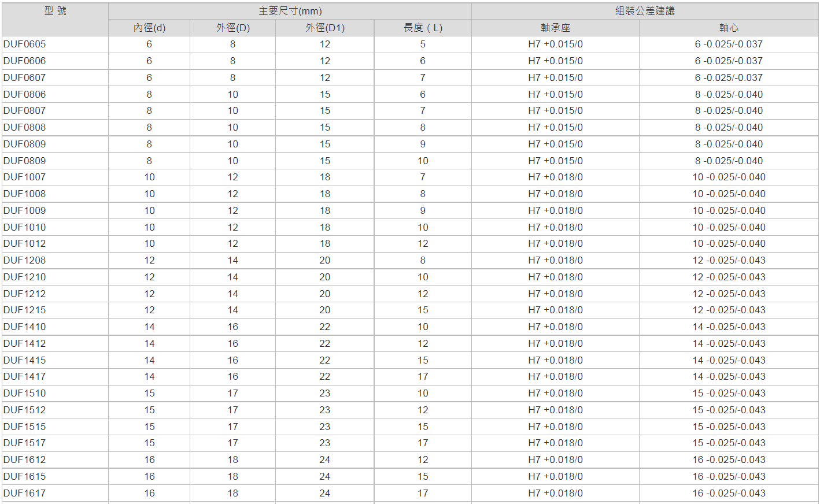Click the 軸心 tolerance in DUF0606 row
Viewport: 820px width, 504px height.
729,61
